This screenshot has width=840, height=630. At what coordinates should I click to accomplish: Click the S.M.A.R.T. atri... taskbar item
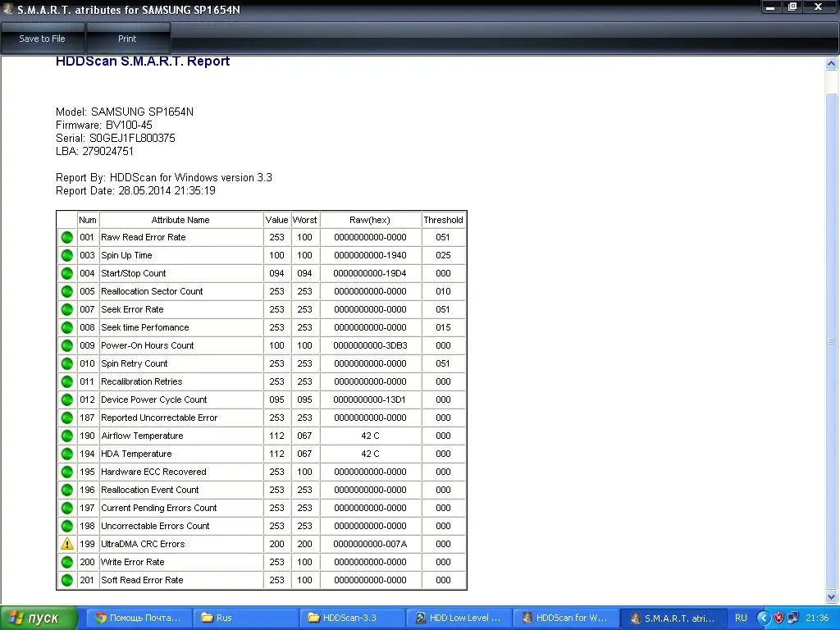coord(673,618)
